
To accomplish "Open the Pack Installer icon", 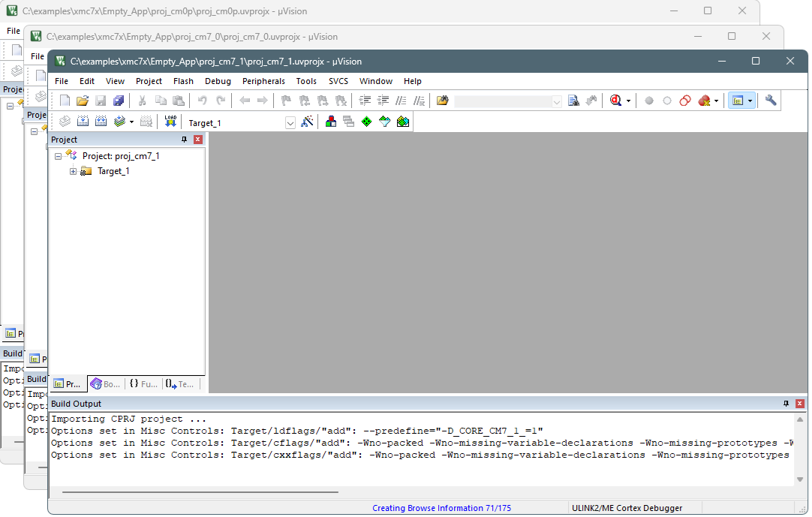I will click(x=403, y=122).
